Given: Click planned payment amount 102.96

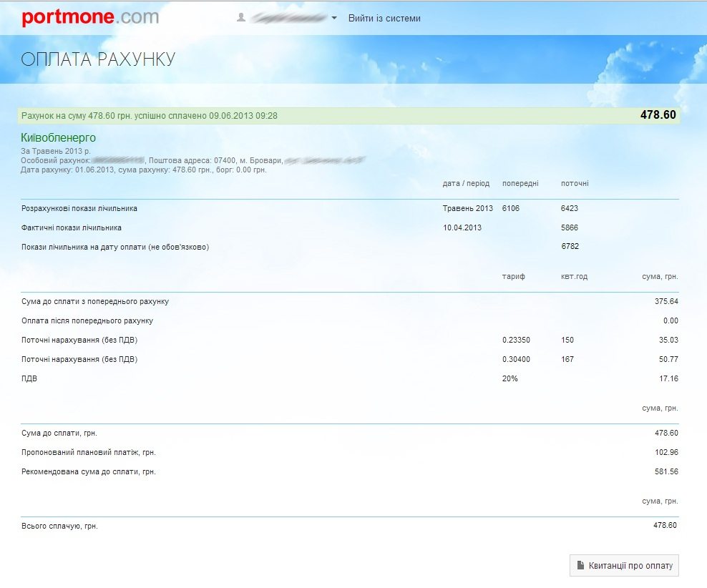Looking at the screenshot, I should [666, 452].
